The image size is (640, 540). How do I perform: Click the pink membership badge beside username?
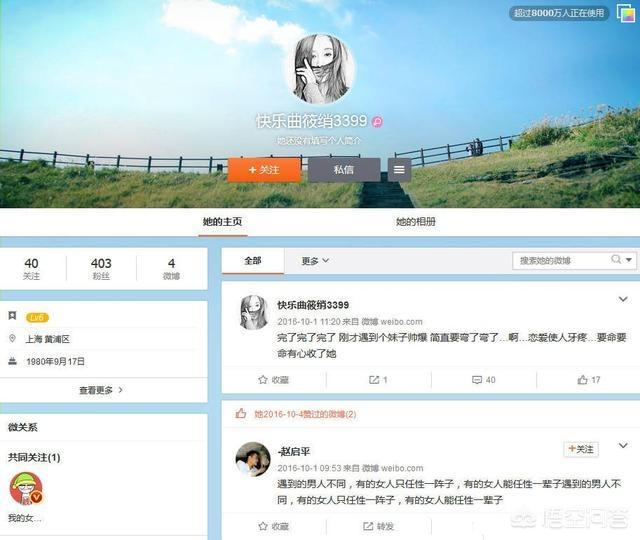pyautogui.click(x=377, y=122)
